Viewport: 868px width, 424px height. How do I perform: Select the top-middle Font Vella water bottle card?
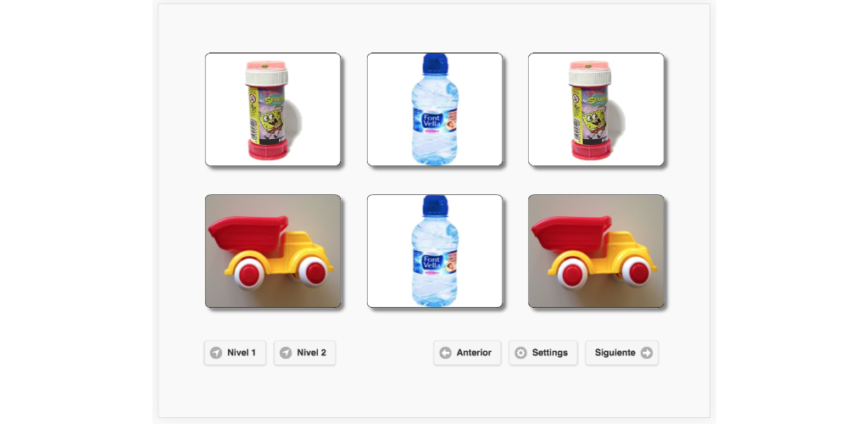(x=435, y=109)
